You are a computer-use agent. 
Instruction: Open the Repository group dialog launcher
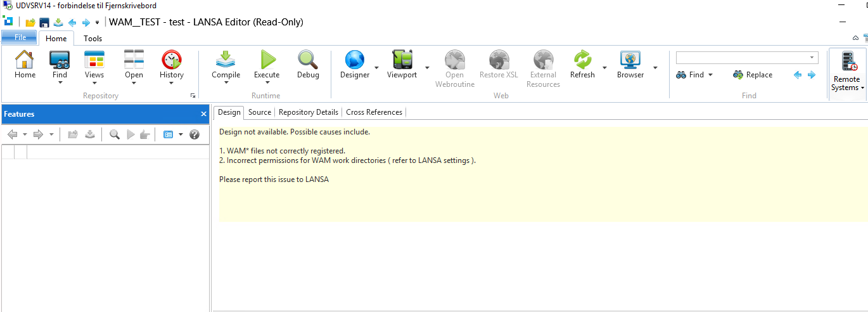pyautogui.click(x=193, y=96)
